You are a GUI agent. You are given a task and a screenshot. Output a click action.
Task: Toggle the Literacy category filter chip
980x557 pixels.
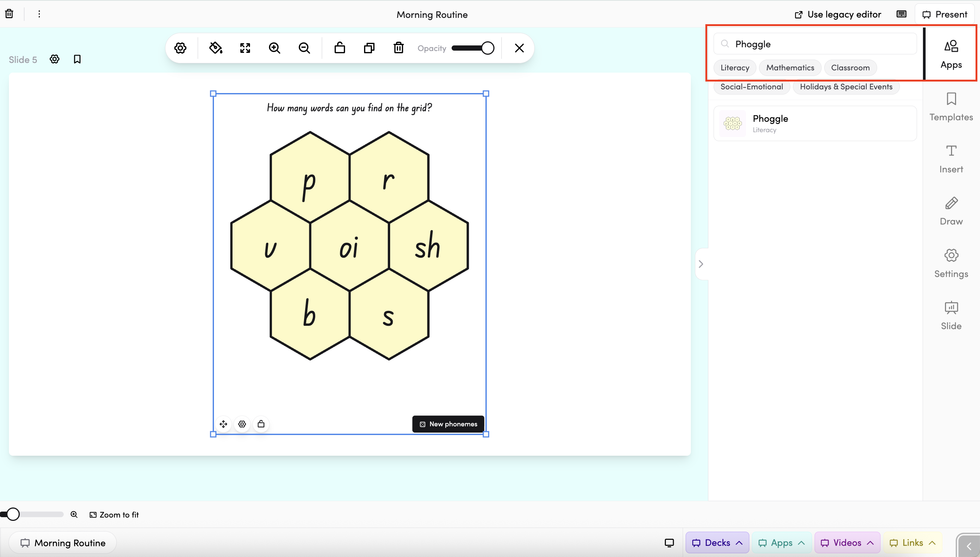tap(734, 68)
